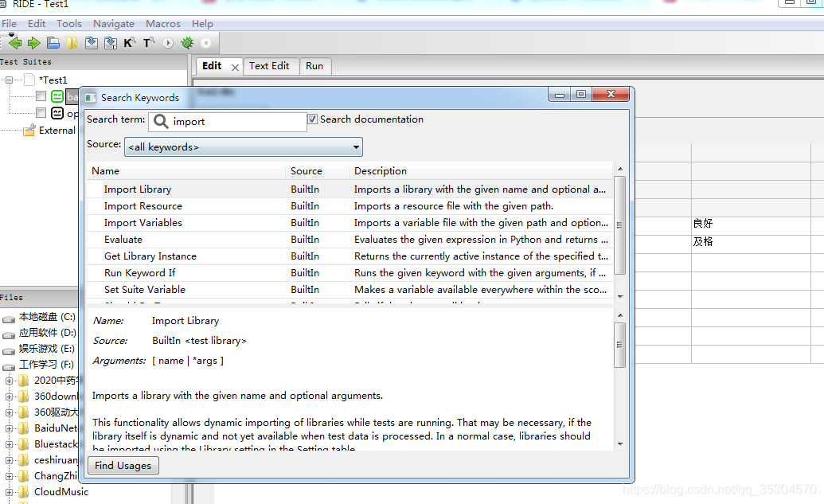
Task: Click the Save toolbar icon
Action: [92, 43]
